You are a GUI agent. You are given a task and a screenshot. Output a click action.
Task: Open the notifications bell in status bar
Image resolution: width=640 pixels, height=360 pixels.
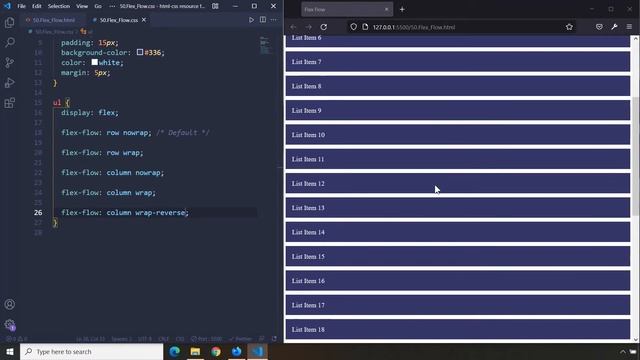[274, 339]
